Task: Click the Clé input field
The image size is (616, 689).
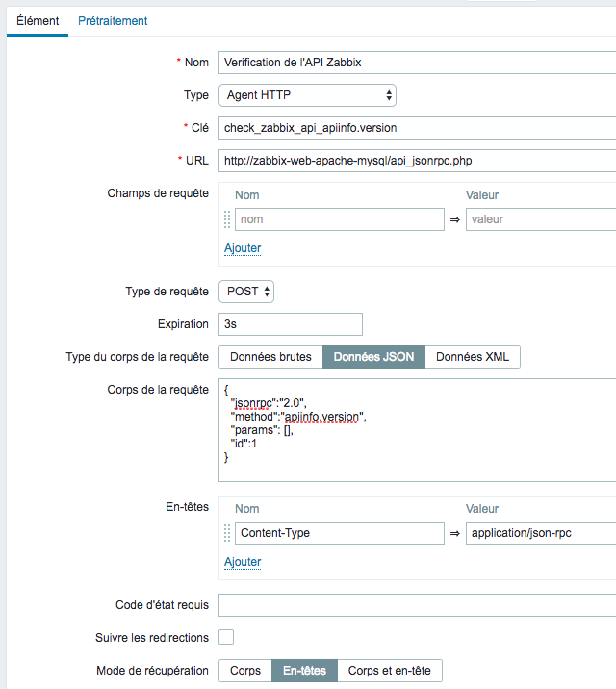Action: pos(418,128)
